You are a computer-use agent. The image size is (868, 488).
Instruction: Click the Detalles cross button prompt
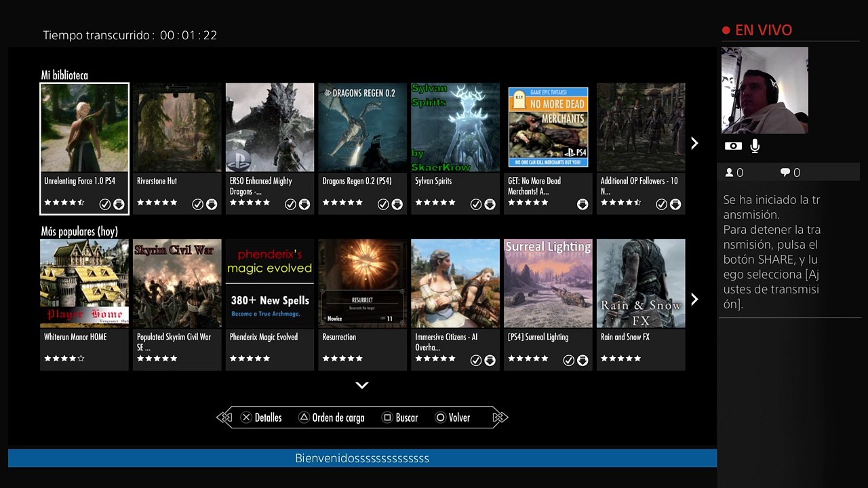pos(262,418)
